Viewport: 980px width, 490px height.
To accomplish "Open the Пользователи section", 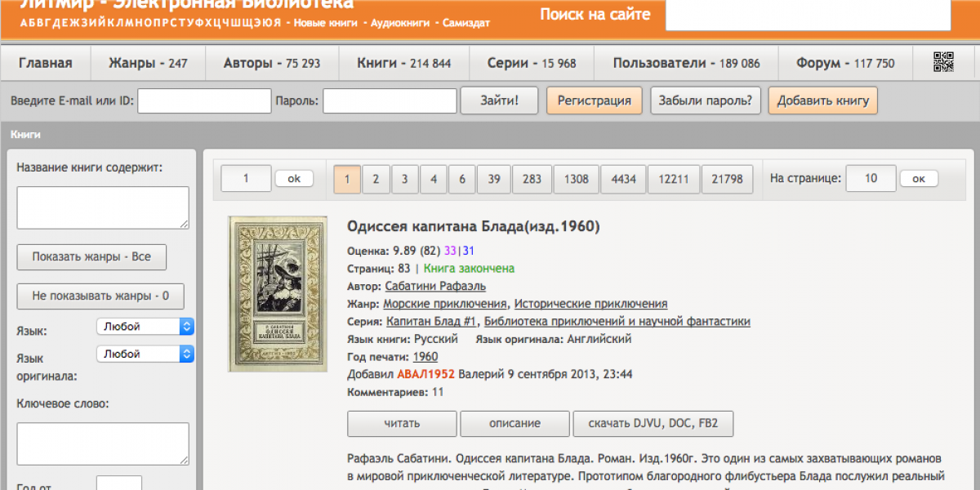I will point(686,63).
